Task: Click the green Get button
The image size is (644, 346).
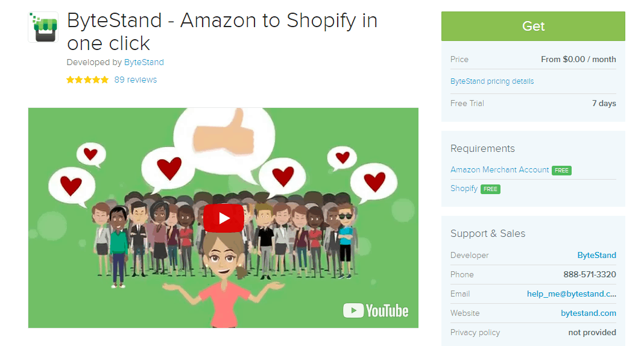Action: click(533, 27)
